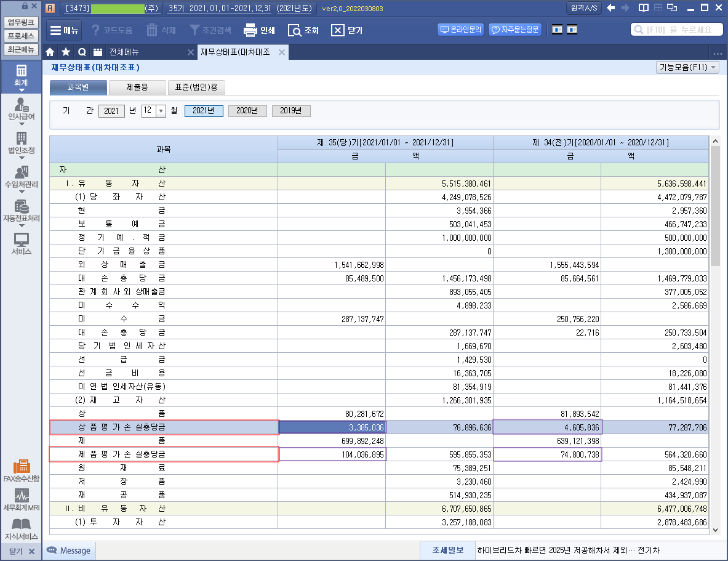Screen dimensions: 728x561
Task: Click the year input field showing 2021
Action: [x=111, y=111]
